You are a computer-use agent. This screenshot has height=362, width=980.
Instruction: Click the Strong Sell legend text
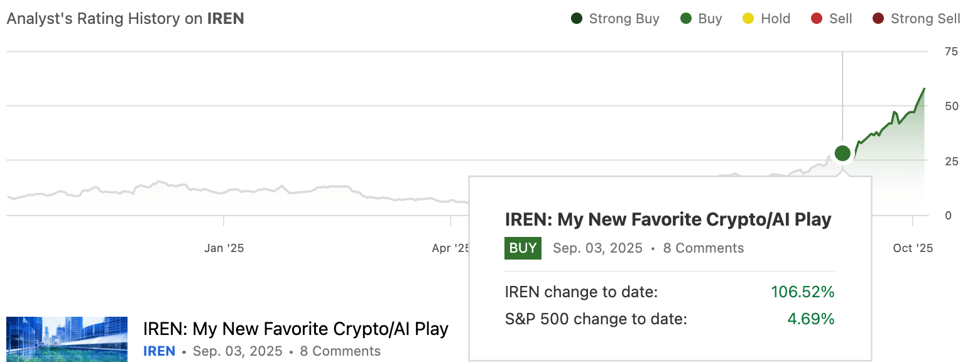pyautogui.click(x=925, y=18)
